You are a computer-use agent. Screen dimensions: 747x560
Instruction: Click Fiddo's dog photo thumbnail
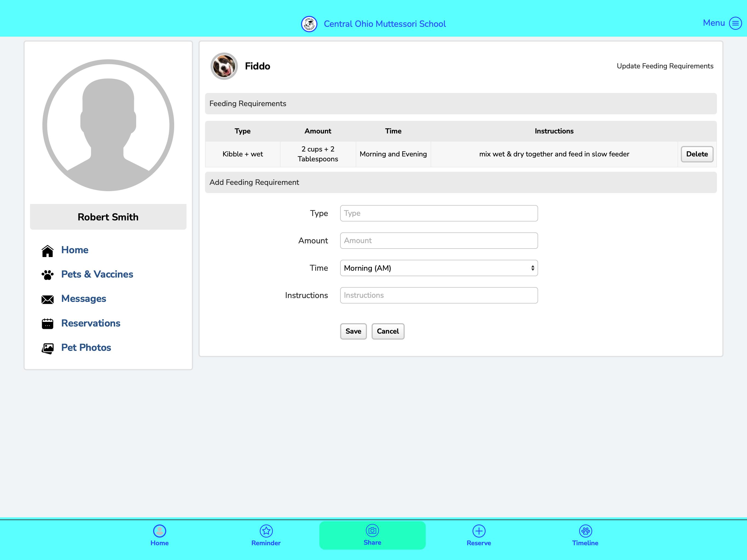click(x=224, y=66)
